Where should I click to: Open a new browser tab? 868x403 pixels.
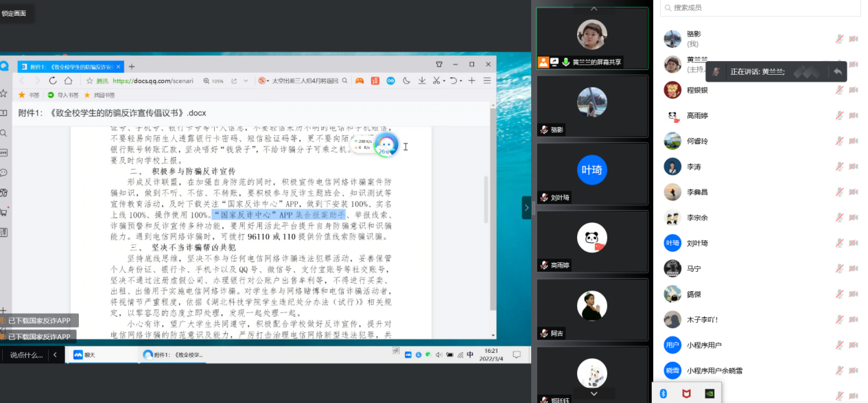coord(132,67)
